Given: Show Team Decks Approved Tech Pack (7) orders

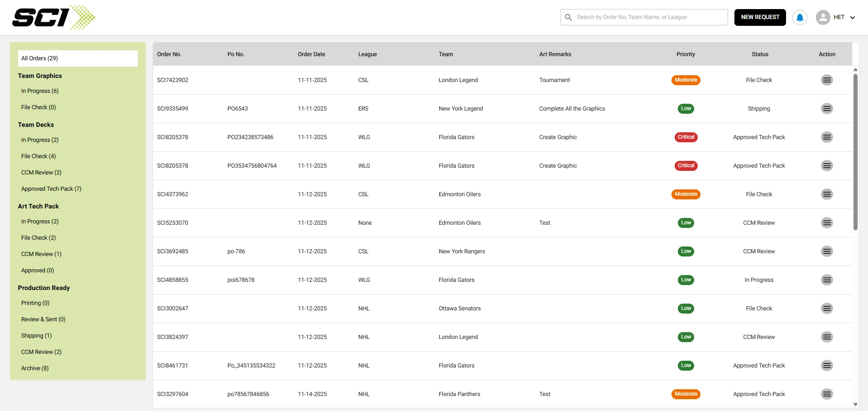Looking at the screenshot, I should 51,189.
